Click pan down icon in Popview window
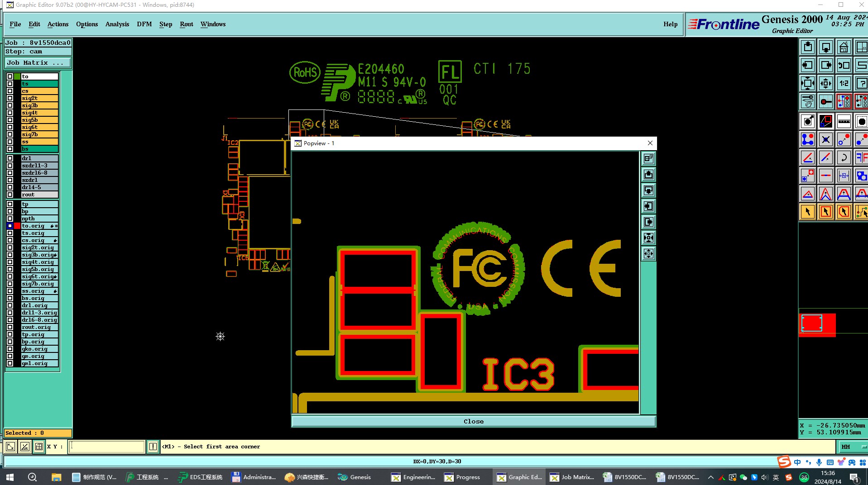The height and width of the screenshot is (485, 868). [x=649, y=190]
